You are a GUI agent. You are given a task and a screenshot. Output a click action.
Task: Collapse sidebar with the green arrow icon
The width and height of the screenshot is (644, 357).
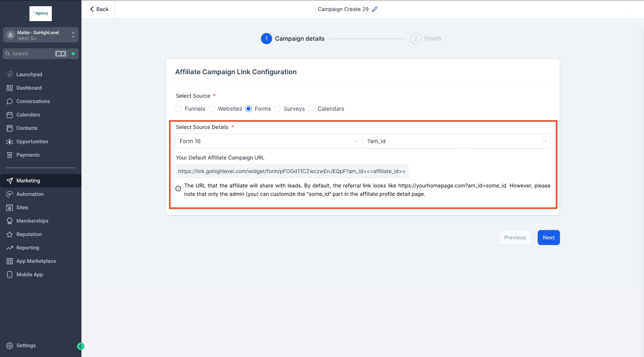(x=81, y=346)
